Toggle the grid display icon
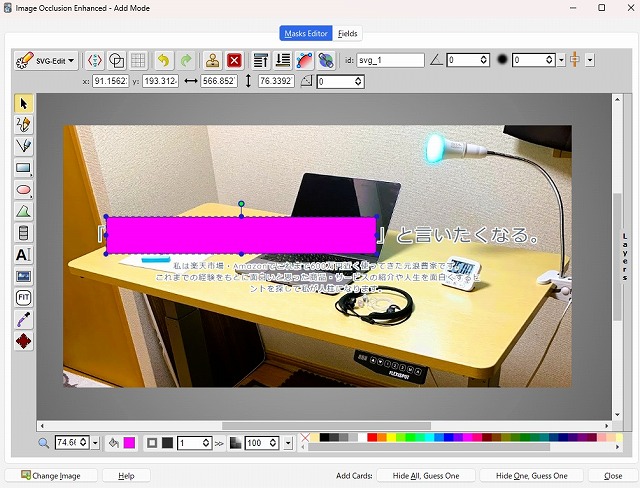The image size is (640, 488). pos(139,60)
